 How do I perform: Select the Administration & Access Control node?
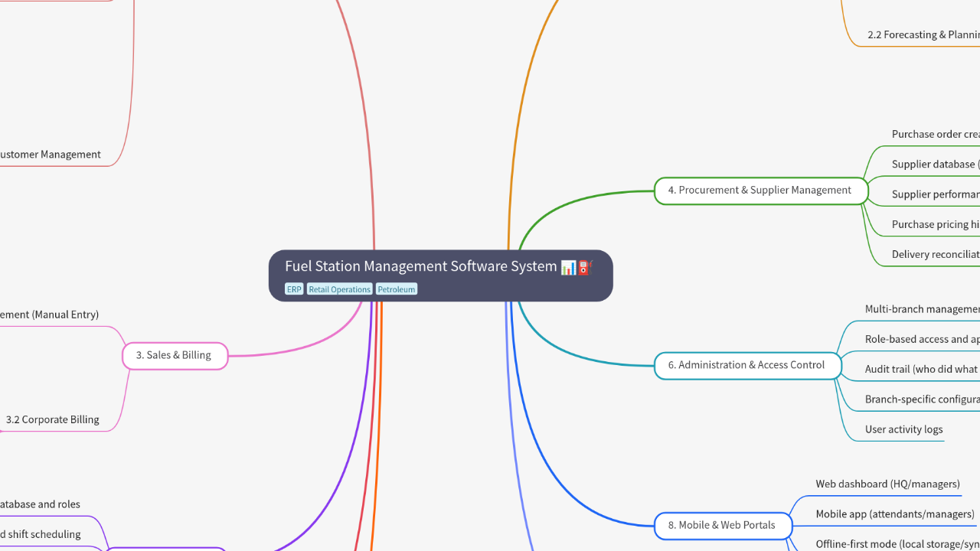[x=746, y=365]
